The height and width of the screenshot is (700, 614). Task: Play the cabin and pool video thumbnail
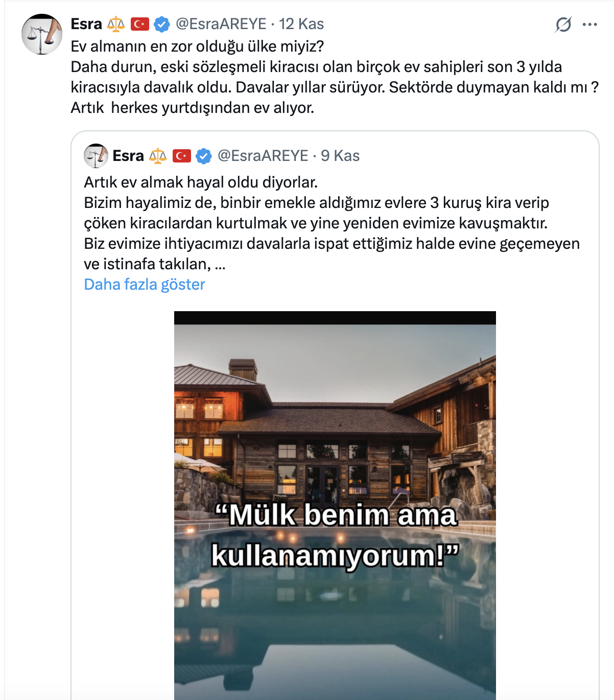point(335,505)
